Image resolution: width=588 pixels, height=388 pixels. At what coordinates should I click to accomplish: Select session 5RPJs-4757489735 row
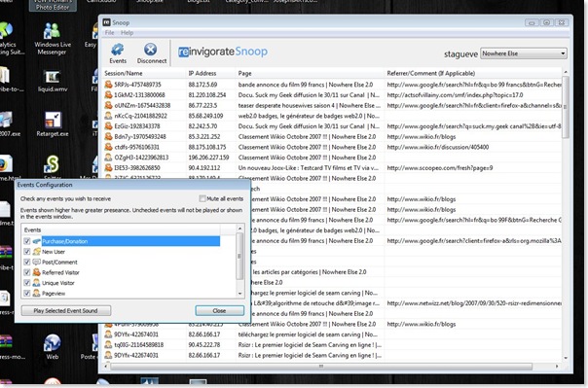coord(332,85)
